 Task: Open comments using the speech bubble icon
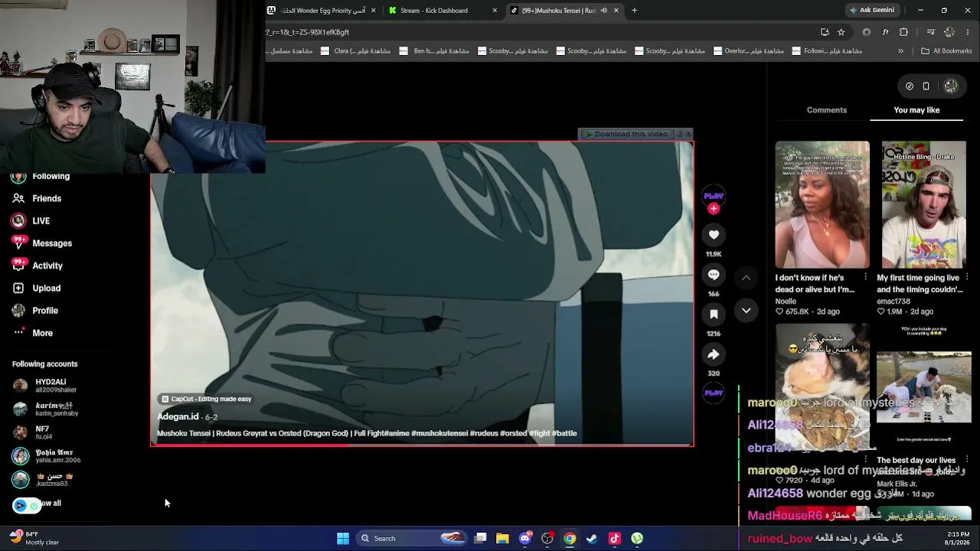pyautogui.click(x=714, y=275)
